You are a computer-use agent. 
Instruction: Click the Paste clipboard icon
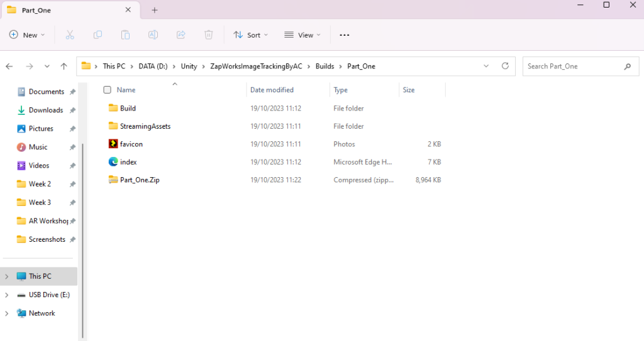point(125,35)
